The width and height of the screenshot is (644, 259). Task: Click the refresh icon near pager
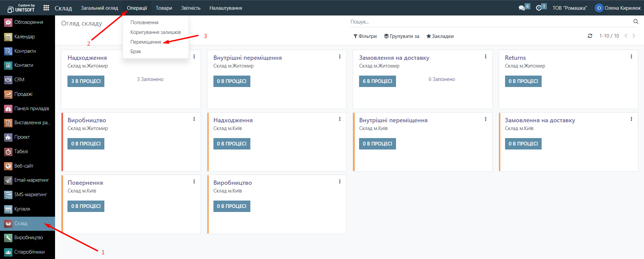tap(590, 36)
